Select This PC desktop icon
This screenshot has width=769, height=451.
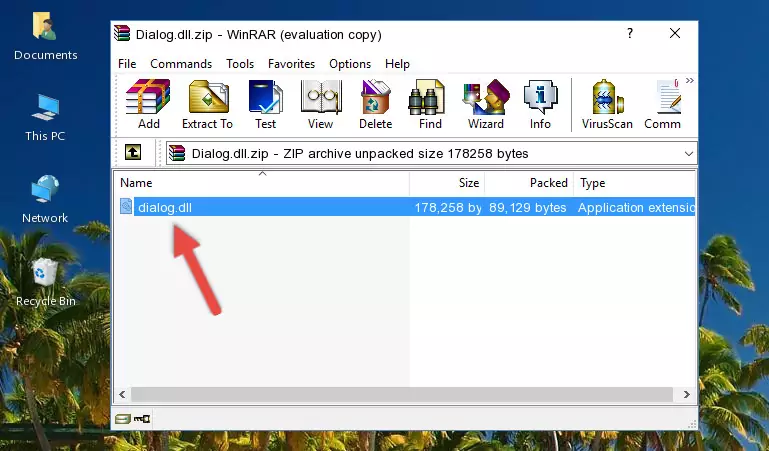click(45, 118)
